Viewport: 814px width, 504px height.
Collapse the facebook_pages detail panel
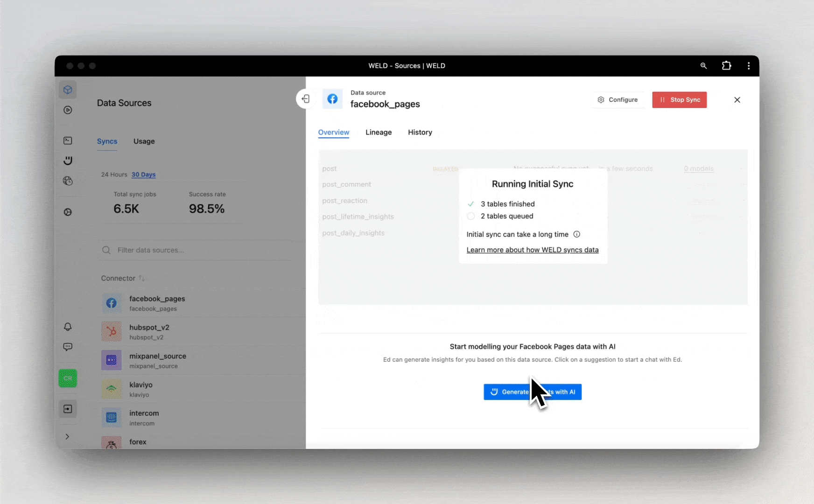pos(306,99)
